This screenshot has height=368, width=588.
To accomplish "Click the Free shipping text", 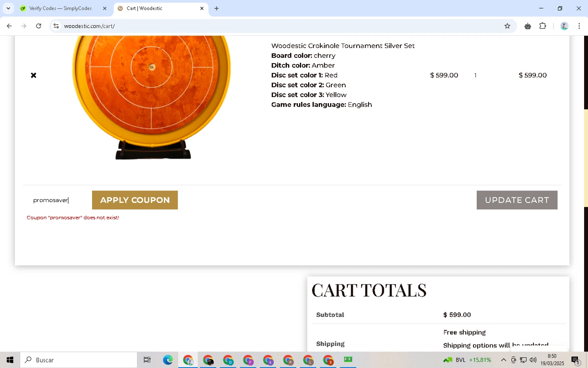I will [465, 332].
